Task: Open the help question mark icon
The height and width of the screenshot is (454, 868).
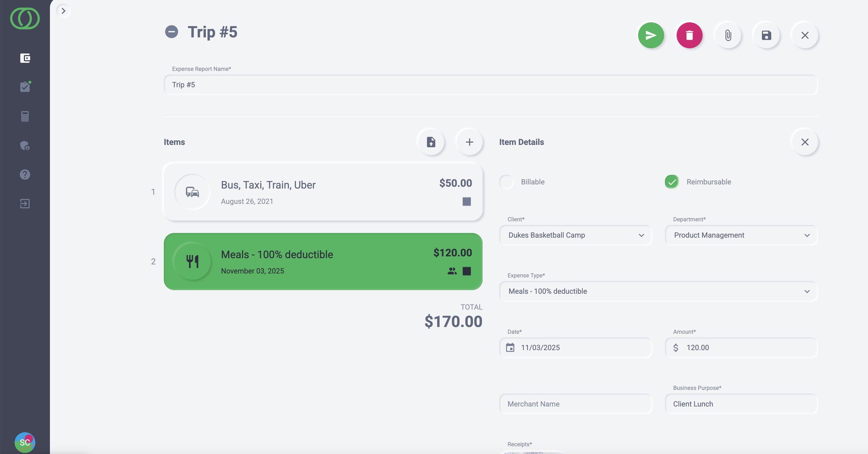Action: click(x=25, y=174)
